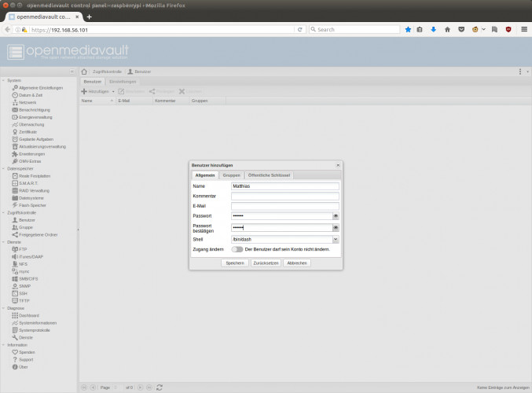Click Firefox bookmark star icon

click(408, 30)
